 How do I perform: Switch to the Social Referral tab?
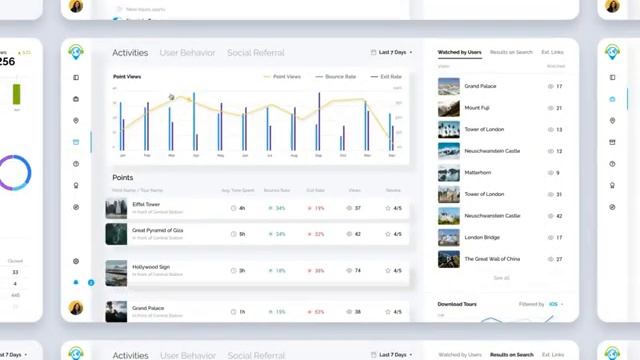coord(256,53)
